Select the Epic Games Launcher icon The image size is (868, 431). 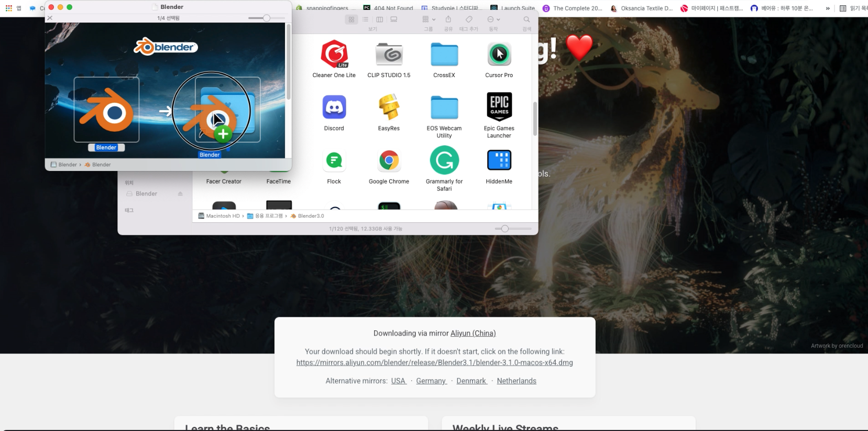click(x=499, y=107)
